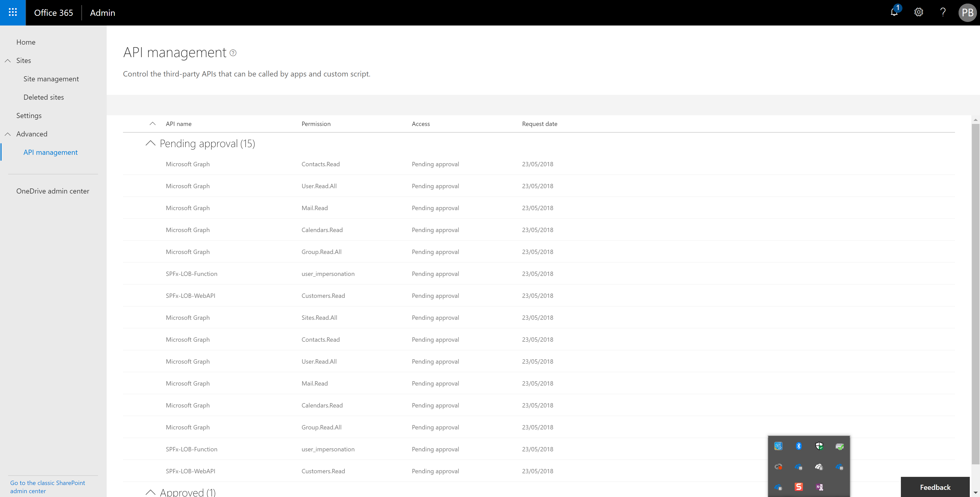Open the Snagit icon in the system tray
Viewport: 980px width, 497px height.
[x=799, y=487]
